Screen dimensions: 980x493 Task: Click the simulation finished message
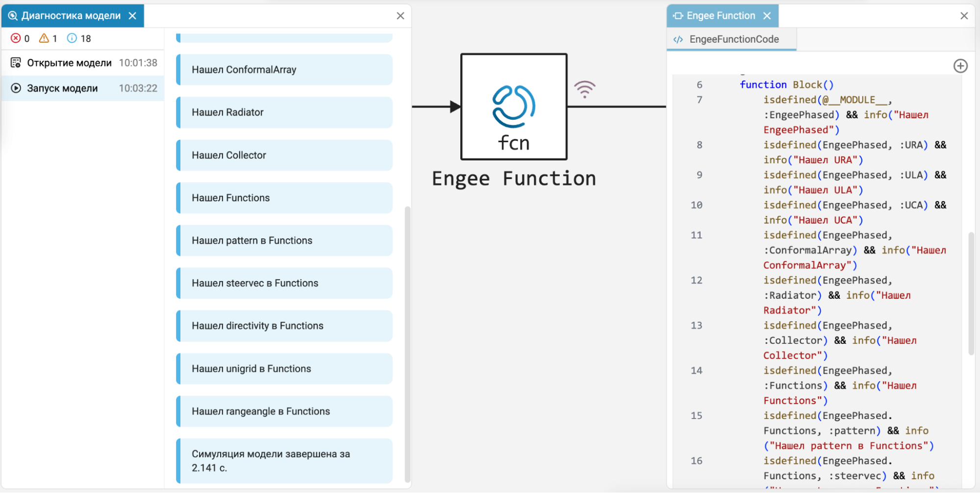[x=284, y=461]
